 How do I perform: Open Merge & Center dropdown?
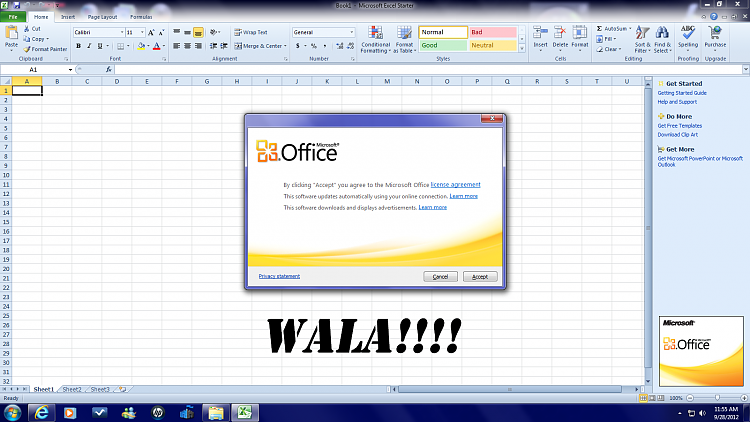click(x=285, y=46)
